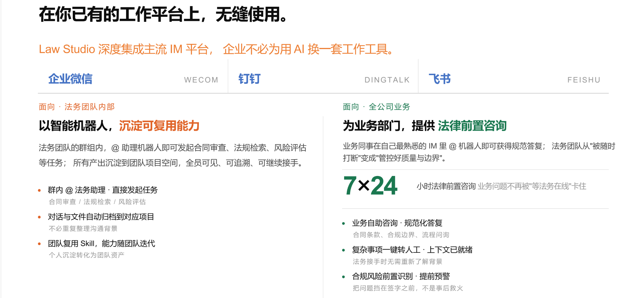Click the DINGTALK label
Image resolution: width=644 pixels, height=298 pixels.
[387, 80]
